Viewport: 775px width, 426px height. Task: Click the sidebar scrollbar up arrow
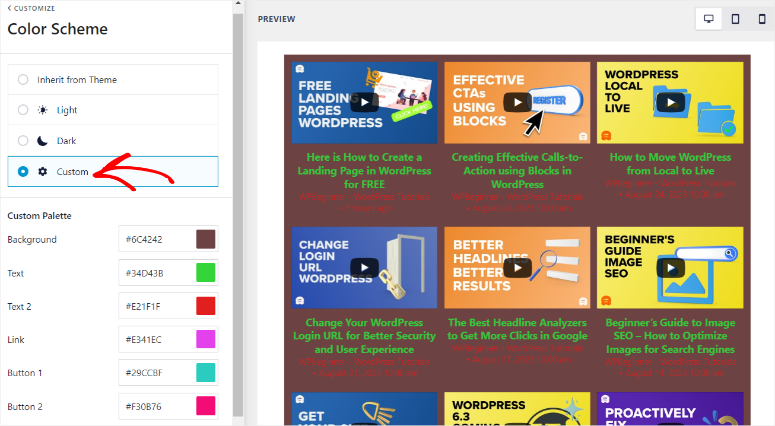238,4
